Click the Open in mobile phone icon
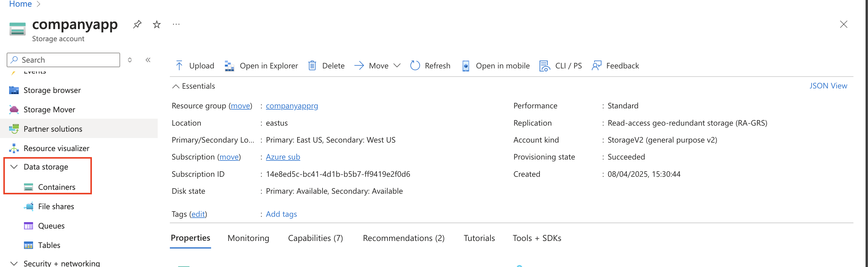 pyautogui.click(x=466, y=66)
